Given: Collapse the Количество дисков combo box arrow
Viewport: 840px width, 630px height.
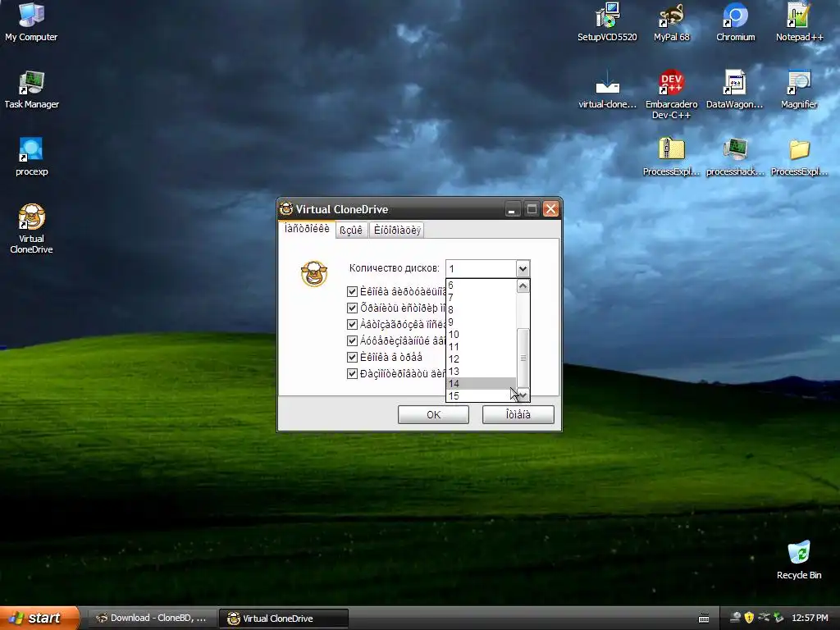Looking at the screenshot, I should tap(523, 268).
